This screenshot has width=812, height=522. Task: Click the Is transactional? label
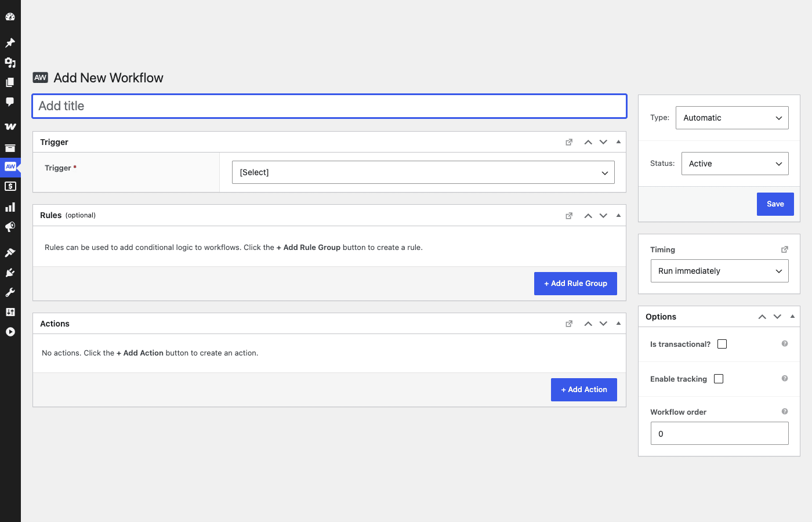(x=680, y=344)
